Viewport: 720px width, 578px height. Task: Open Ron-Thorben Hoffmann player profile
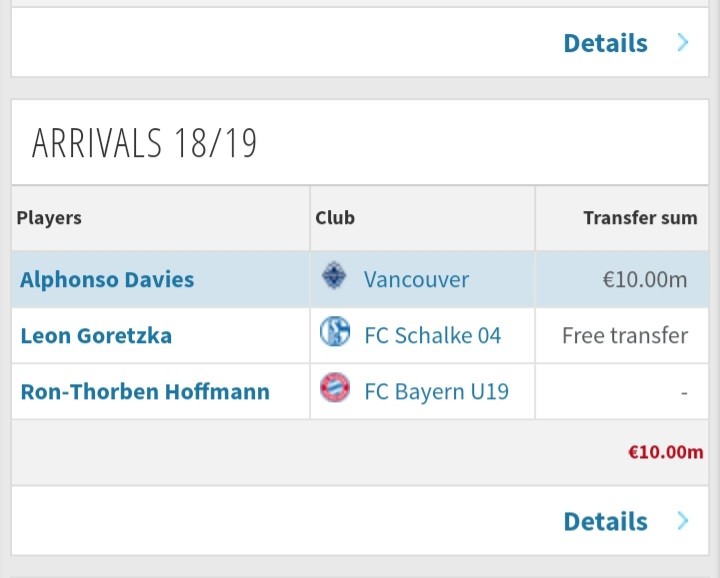(x=145, y=391)
